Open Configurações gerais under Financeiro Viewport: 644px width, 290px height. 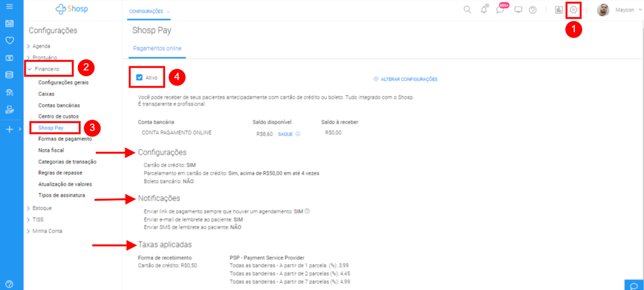point(63,83)
